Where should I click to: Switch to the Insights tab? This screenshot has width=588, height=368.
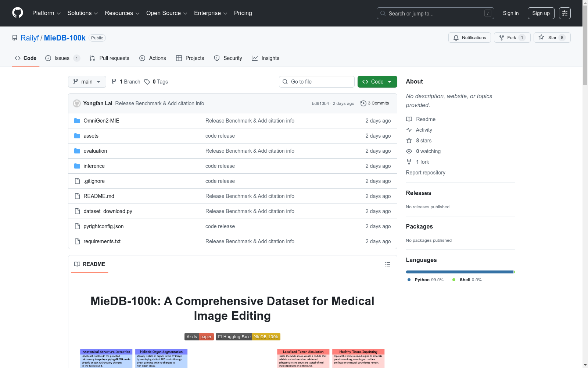[266, 58]
